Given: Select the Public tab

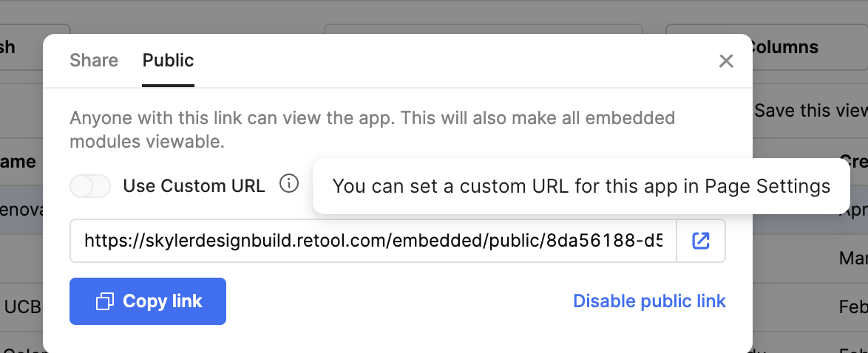Looking at the screenshot, I should pyautogui.click(x=168, y=61).
